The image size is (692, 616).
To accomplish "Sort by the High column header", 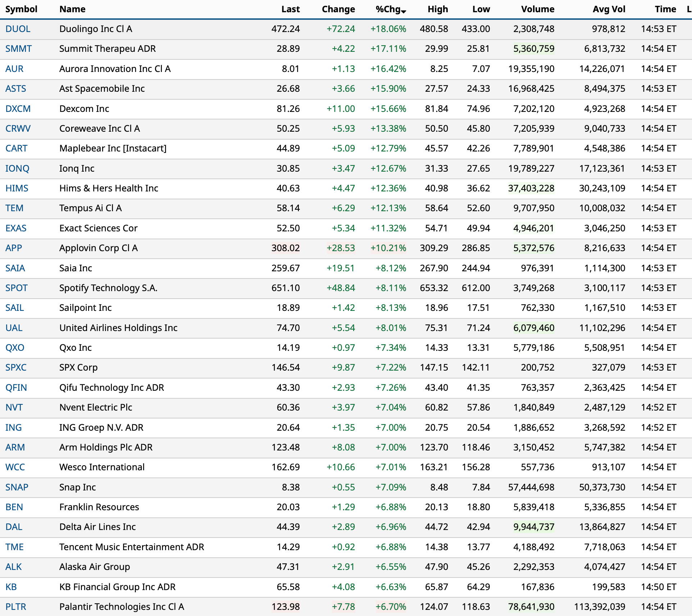I will click(437, 9).
